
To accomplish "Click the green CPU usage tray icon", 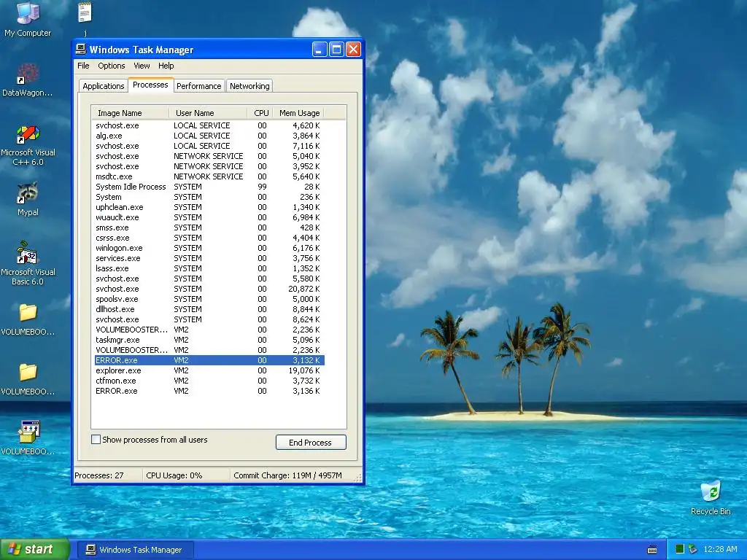I will point(680,549).
